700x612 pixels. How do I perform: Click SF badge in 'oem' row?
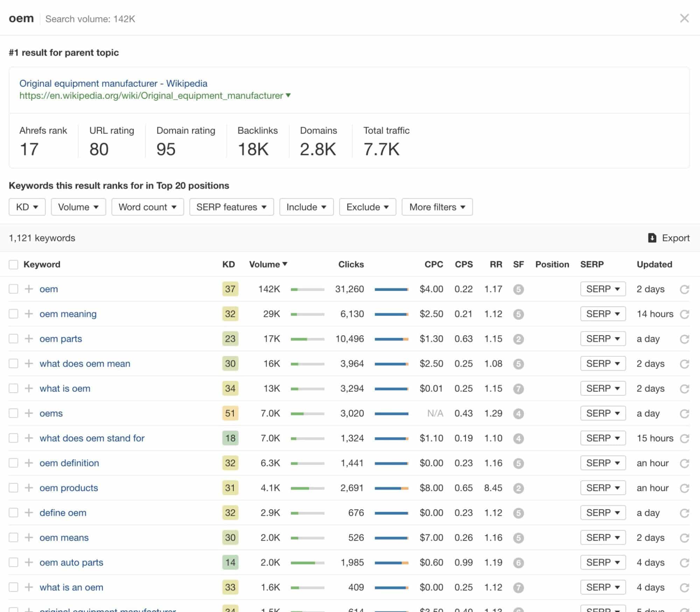(x=518, y=289)
